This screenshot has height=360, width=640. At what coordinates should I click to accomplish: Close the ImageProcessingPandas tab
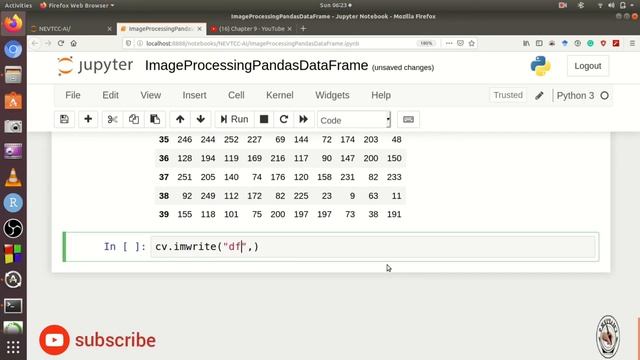[200, 29]
